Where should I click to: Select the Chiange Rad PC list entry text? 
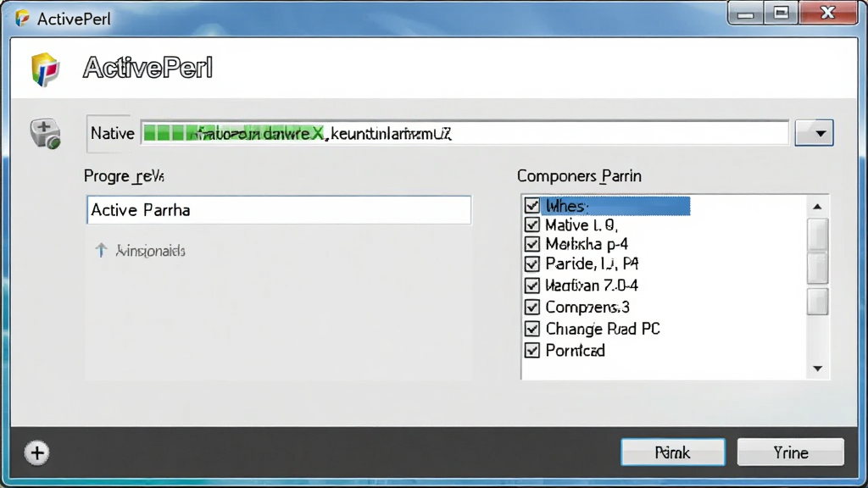603,329
